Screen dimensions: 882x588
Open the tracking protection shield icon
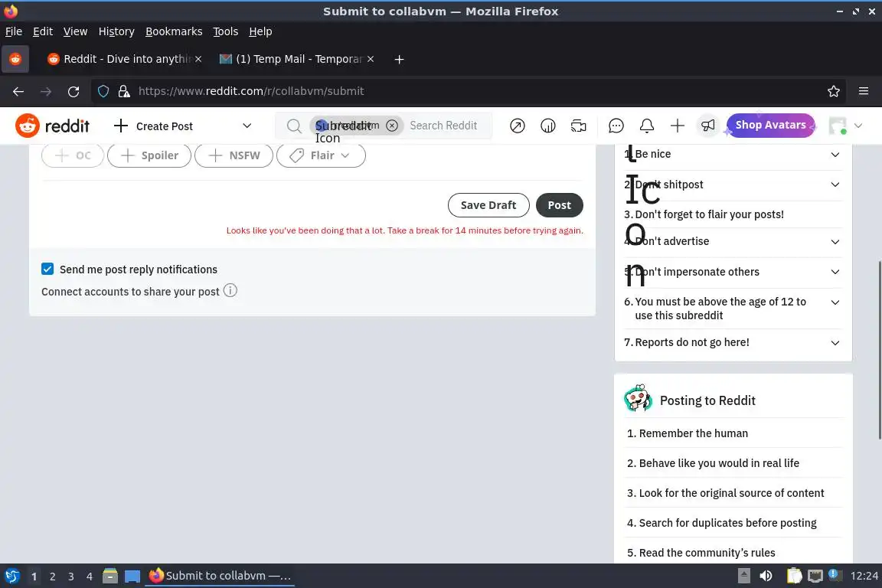coord(103,91)
